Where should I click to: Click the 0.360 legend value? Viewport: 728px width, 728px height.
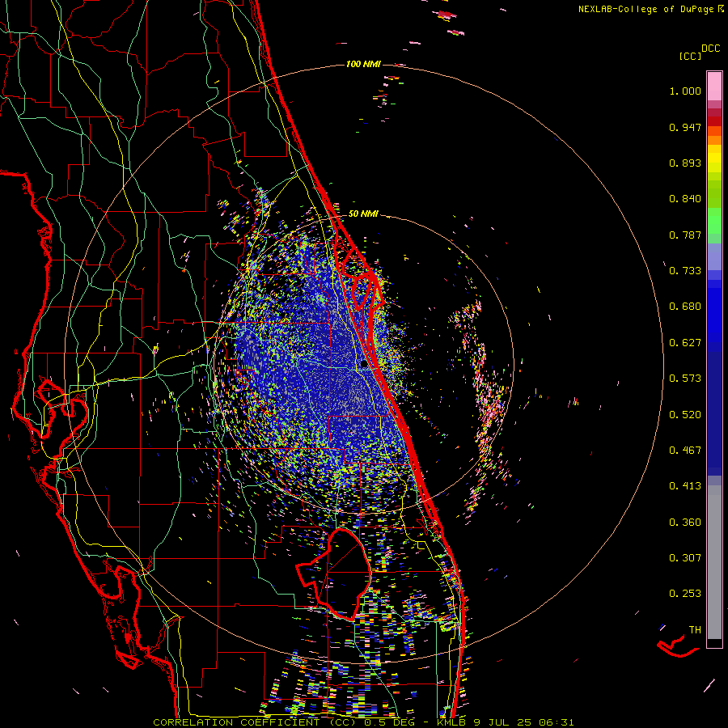[685, 523]
